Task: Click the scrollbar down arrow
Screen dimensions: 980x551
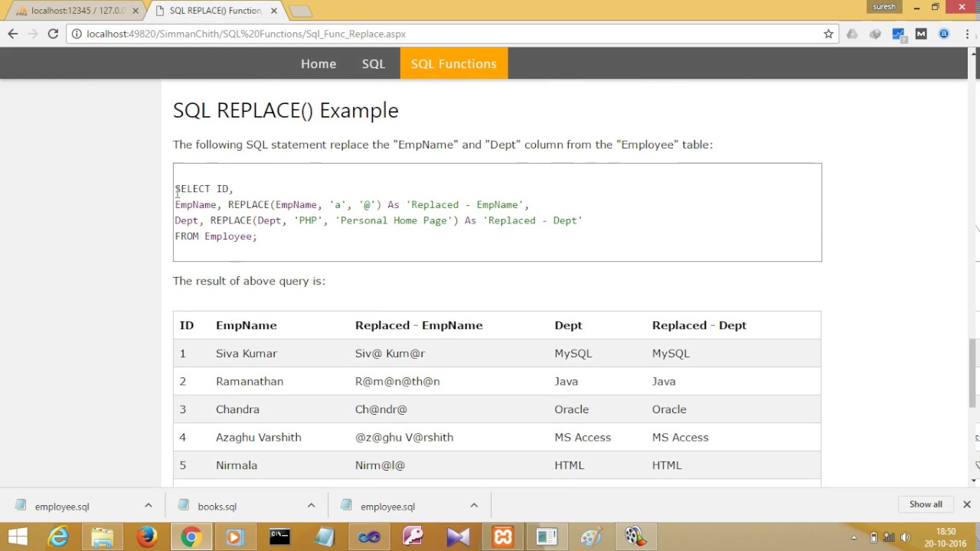Action: (974, 481)
